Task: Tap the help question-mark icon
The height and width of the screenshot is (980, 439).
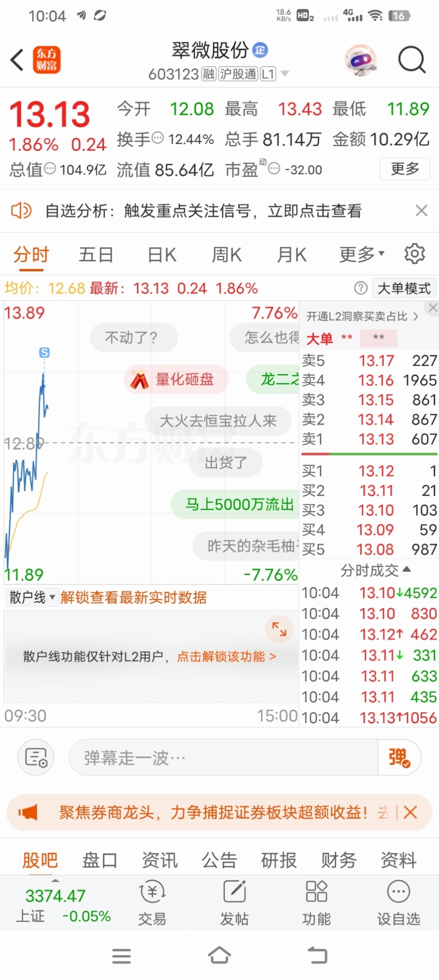Action: click(x=361, y=288)
